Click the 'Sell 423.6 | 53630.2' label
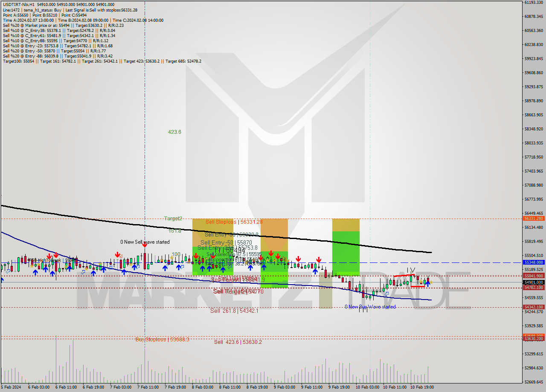The height and width of the screenshot is (392, 546). tap(238, 342)
